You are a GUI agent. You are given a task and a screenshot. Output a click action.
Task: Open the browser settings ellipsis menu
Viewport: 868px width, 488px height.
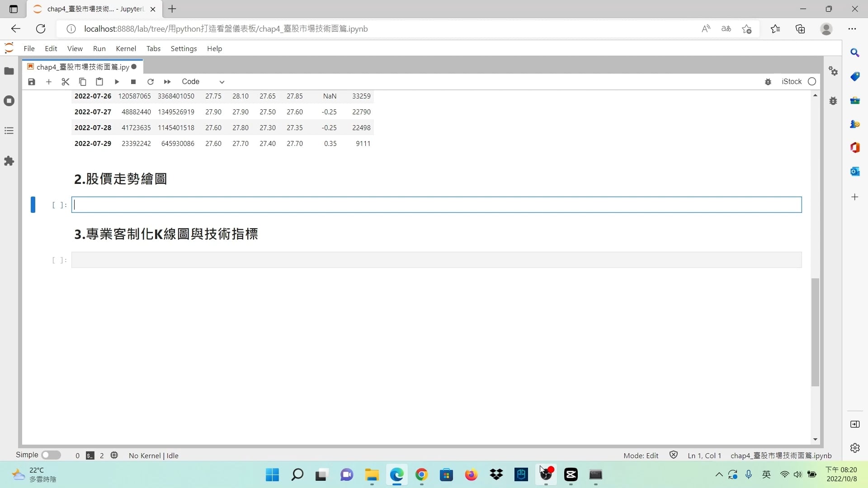point(852,29)
